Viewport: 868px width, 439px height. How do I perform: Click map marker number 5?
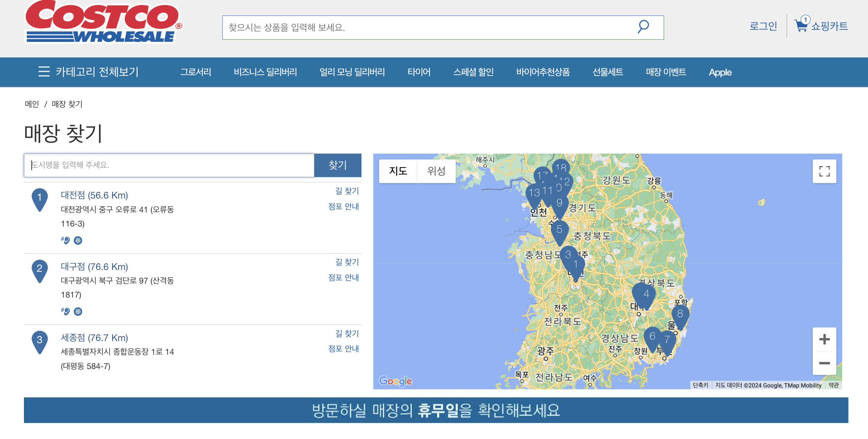pyautogui.click(x=559, y=229)
